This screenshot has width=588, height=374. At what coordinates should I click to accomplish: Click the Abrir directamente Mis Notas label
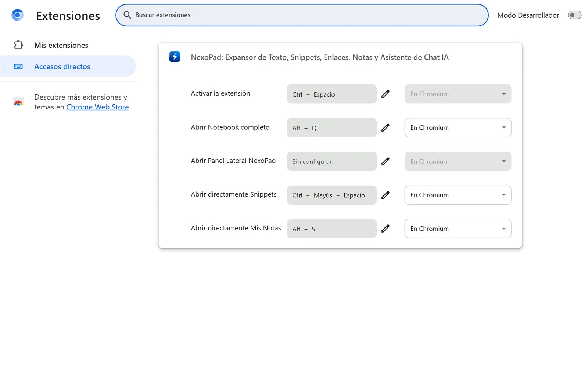(x=236, y=228)
